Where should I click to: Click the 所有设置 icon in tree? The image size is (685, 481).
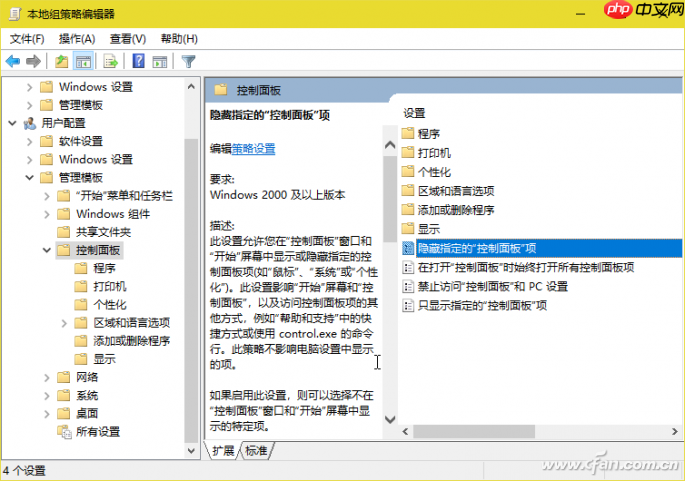(64, 432)
